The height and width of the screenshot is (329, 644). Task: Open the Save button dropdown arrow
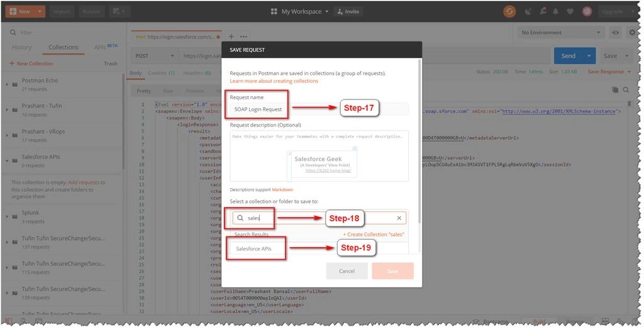point(627,56)
